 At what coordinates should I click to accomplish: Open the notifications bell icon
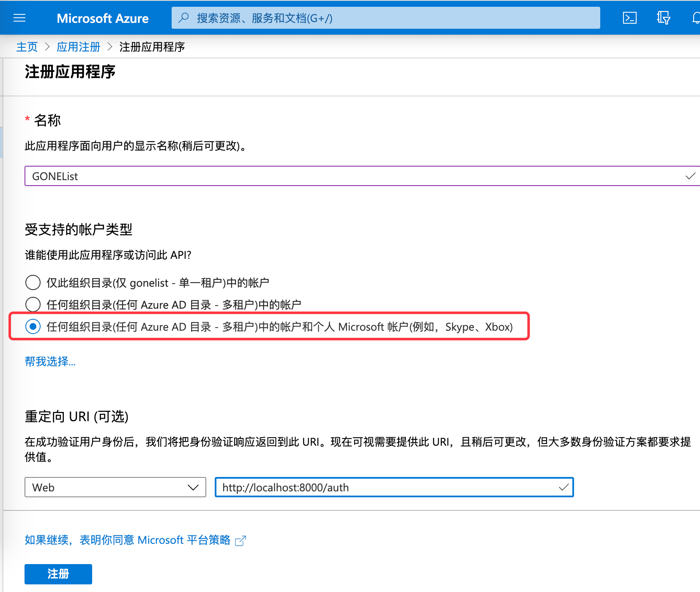[695, 18]
